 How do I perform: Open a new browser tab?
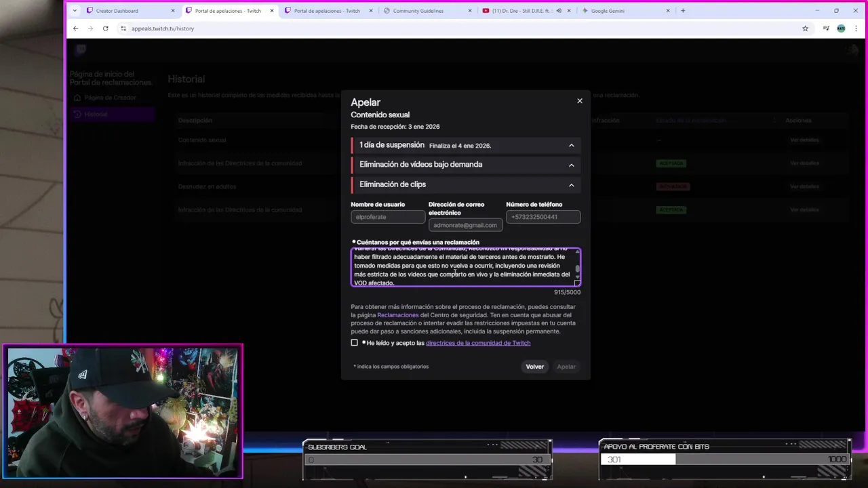(682, 11)
